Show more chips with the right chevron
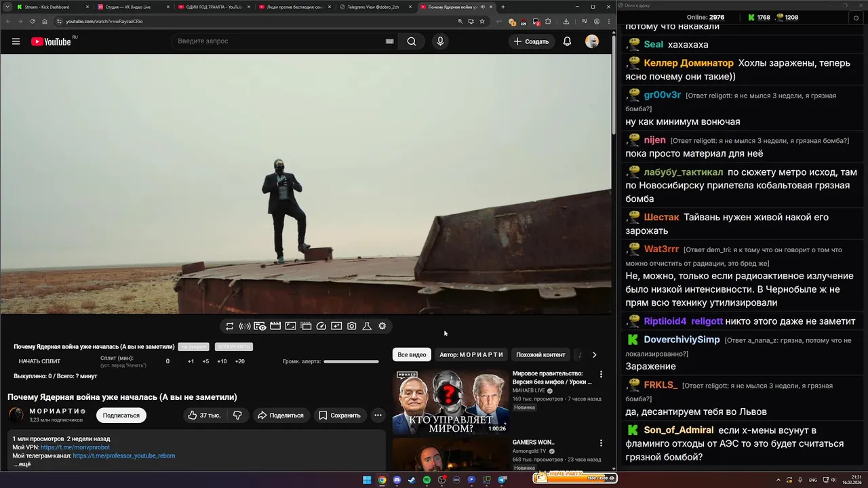 click(x=594, y=354)
